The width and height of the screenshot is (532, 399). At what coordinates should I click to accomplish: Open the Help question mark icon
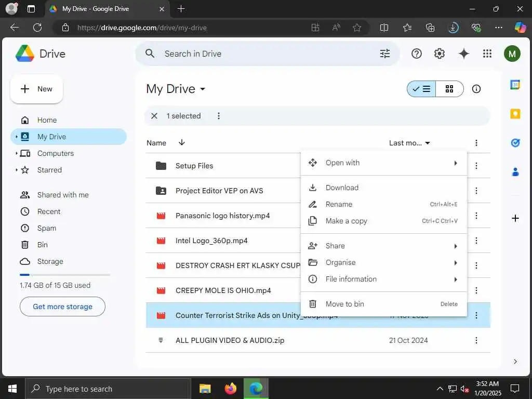point(416,54)
